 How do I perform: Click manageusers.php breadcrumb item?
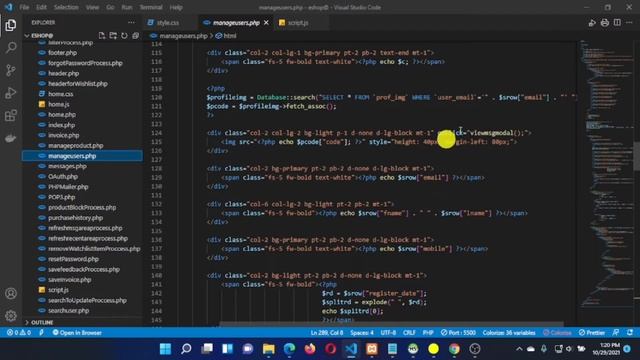(179, 36)
